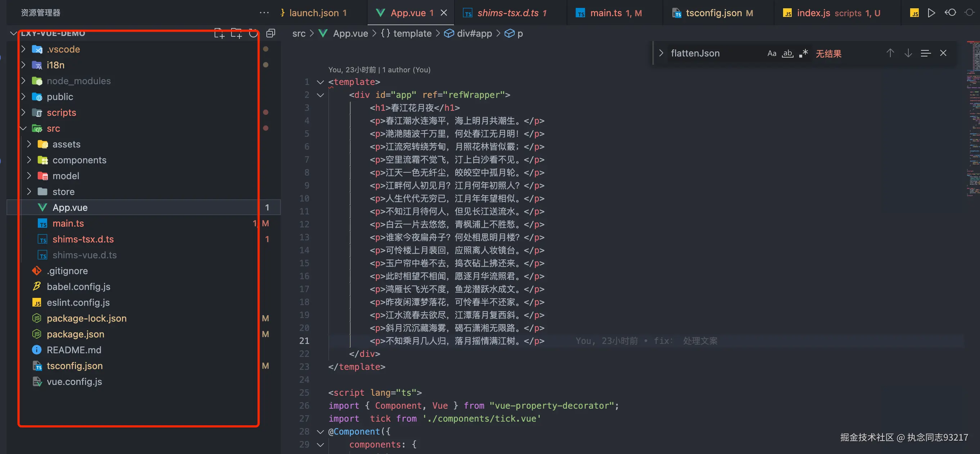Click the New Folder icon in explorer
The width and height of the screenshot is (980, 454).
coord(236,33)
